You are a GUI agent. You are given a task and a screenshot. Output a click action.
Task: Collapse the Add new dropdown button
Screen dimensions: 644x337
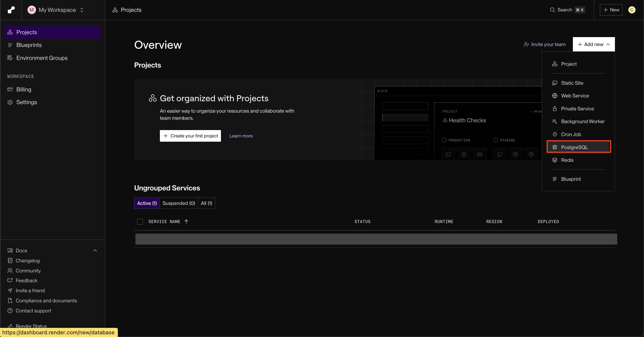[593, 44]
